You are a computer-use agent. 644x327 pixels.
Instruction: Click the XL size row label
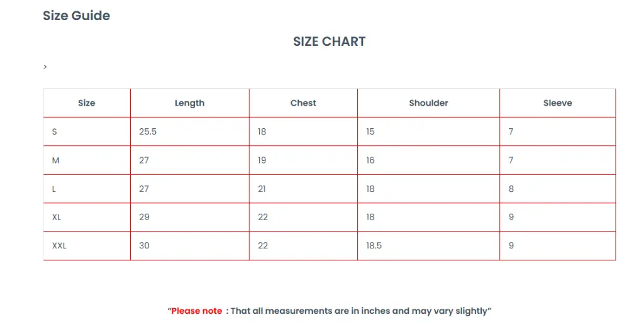pos(56,218)
